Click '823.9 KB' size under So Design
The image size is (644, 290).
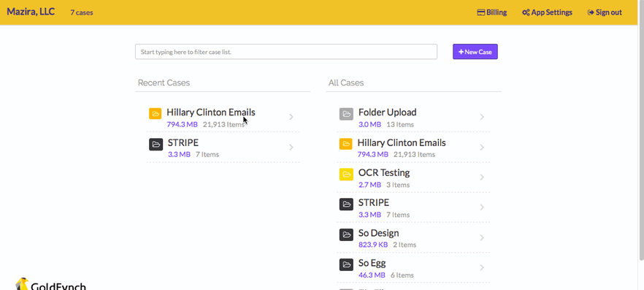tap(373, 245)
